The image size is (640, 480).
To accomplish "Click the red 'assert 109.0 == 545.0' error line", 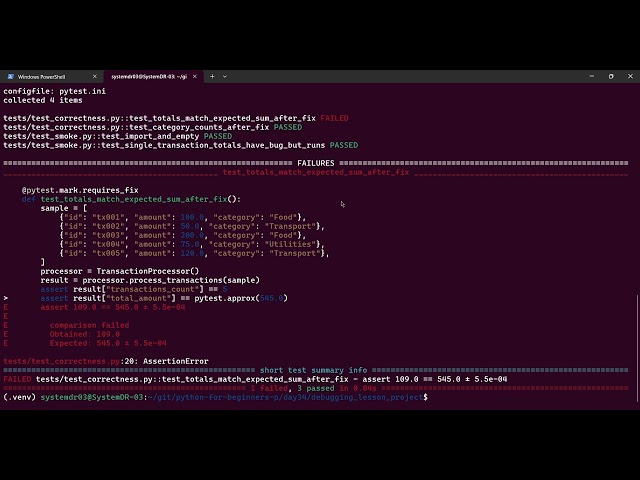I will click(x=113, y=307).
